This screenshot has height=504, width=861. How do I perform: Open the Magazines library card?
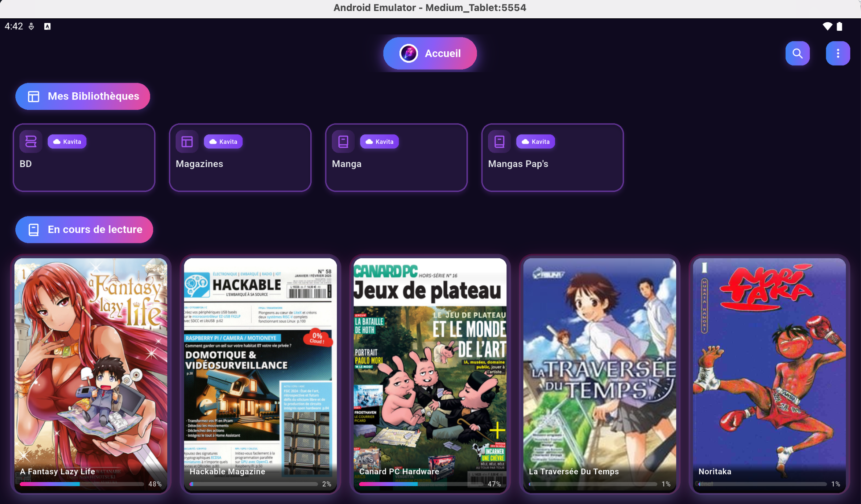coord(240,157)
